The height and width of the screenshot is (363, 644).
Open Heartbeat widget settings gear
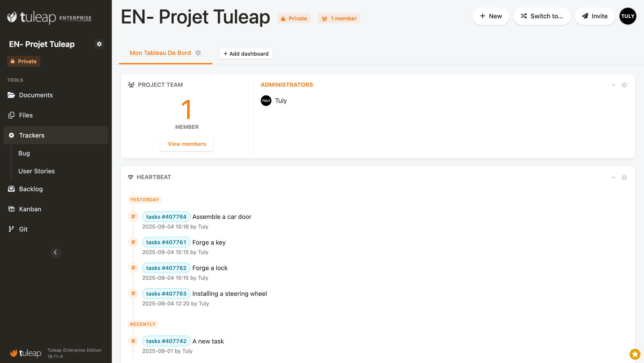pos(624,177)
